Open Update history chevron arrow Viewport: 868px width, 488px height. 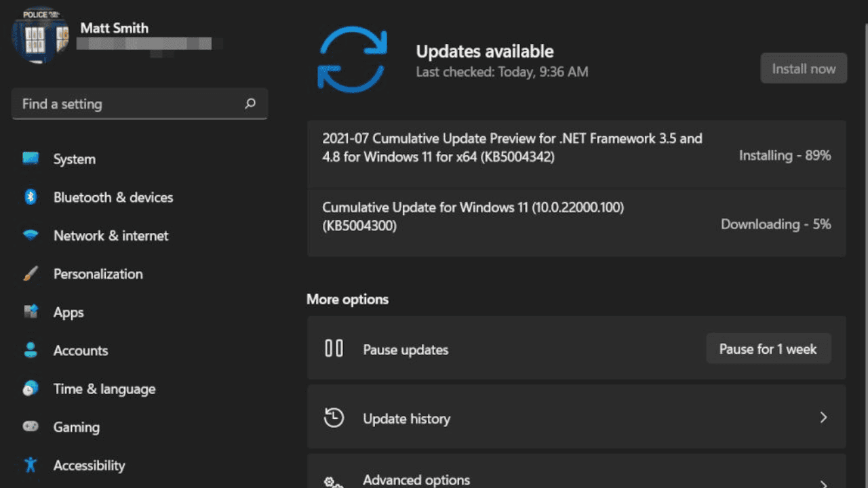823,418
